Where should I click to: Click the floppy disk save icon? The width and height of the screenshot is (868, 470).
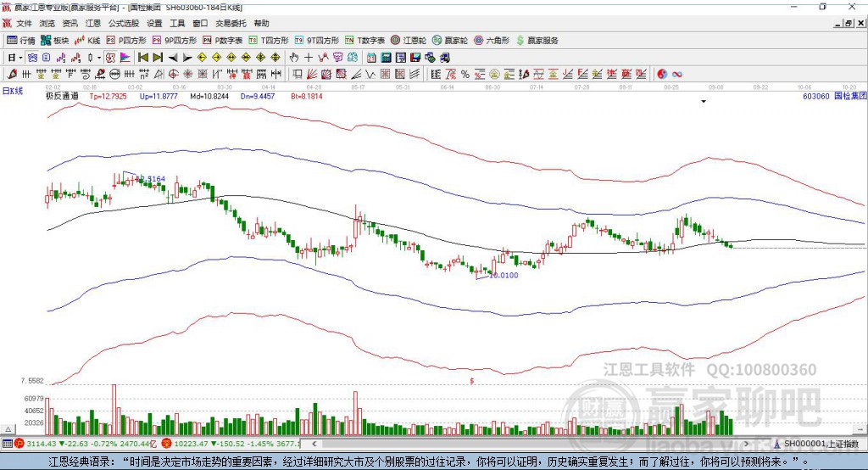415,57
